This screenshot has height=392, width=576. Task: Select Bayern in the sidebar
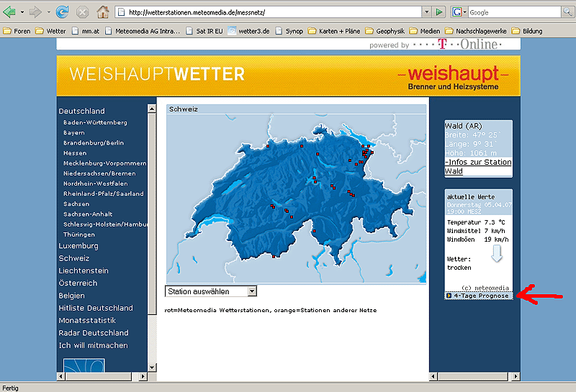click(x=74, y=133)
